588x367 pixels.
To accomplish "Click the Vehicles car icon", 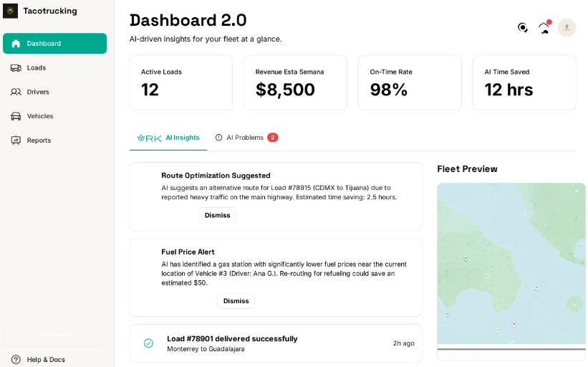I will 16,116.
